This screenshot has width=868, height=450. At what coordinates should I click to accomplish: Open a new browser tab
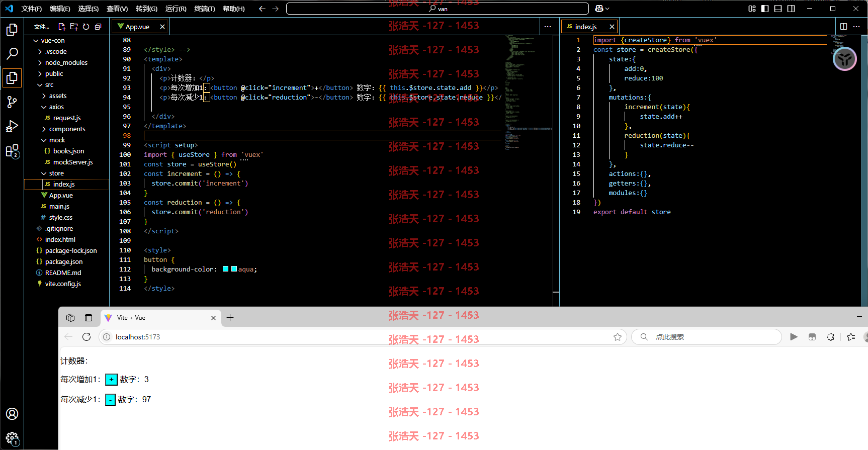tap(230, 318)
